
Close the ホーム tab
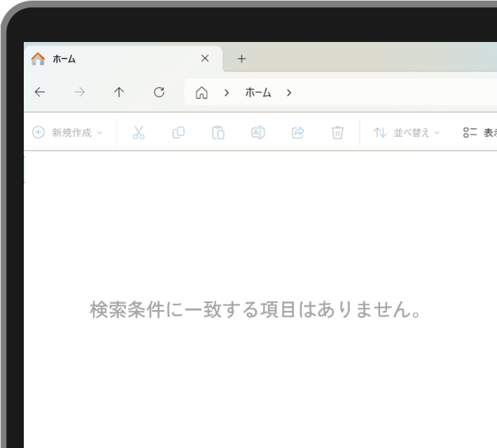tap(205, 59)
